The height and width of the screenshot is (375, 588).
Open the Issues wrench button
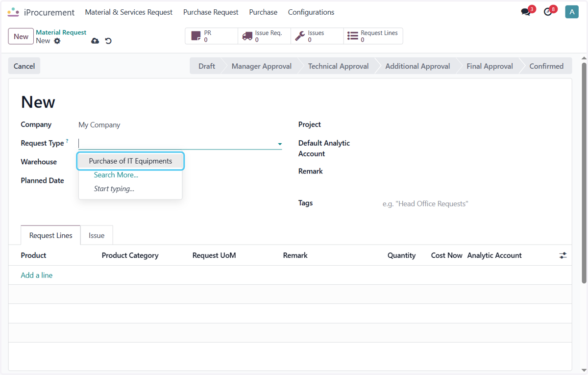pos(317,36)
